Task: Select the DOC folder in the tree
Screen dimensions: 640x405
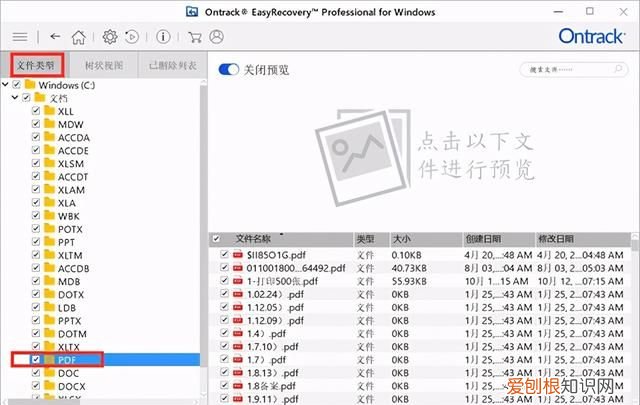Action: click(68, 372)
